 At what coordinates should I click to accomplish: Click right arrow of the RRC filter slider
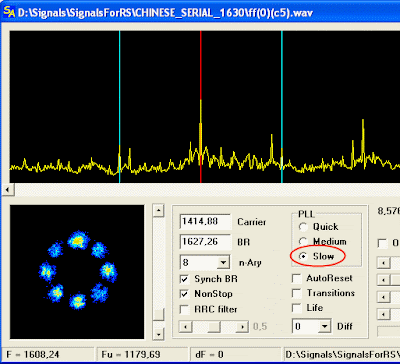pos(242,327)
